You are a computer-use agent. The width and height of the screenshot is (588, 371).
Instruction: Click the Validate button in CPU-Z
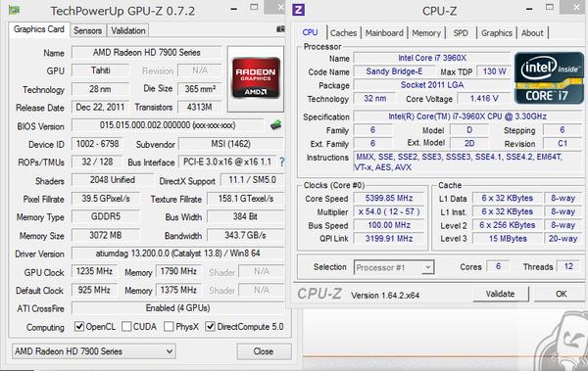(x=500, y=294)
